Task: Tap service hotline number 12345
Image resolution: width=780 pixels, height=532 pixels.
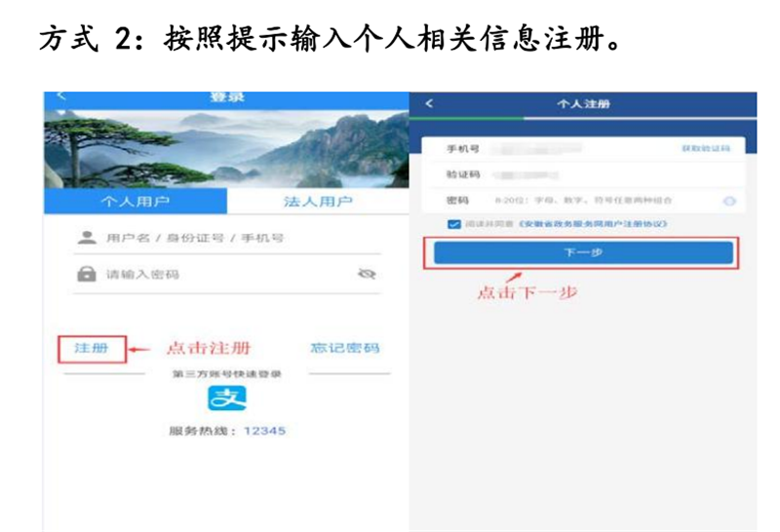Action: tap(264, 431)
